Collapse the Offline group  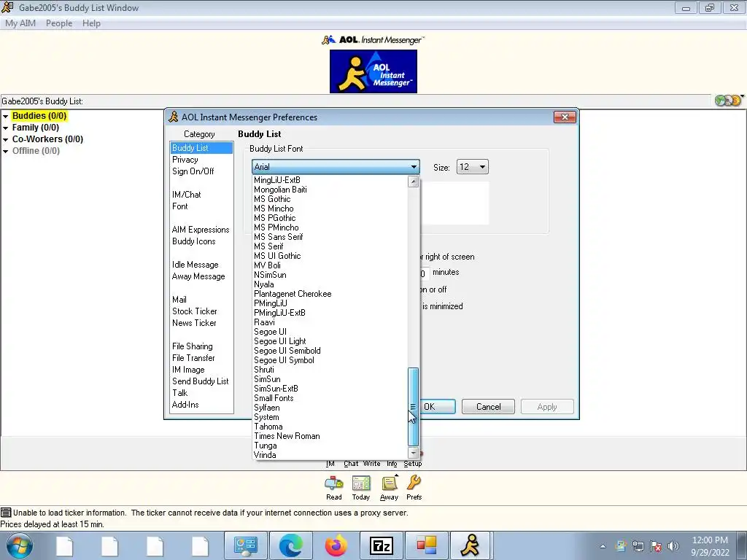(6, 152)
